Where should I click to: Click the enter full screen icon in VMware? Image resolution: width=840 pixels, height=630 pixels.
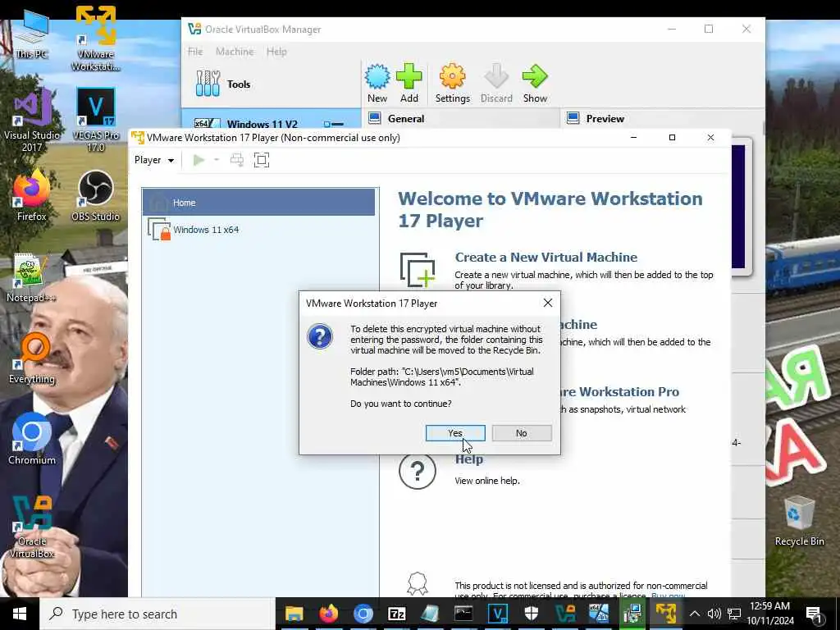click(262, 160)
